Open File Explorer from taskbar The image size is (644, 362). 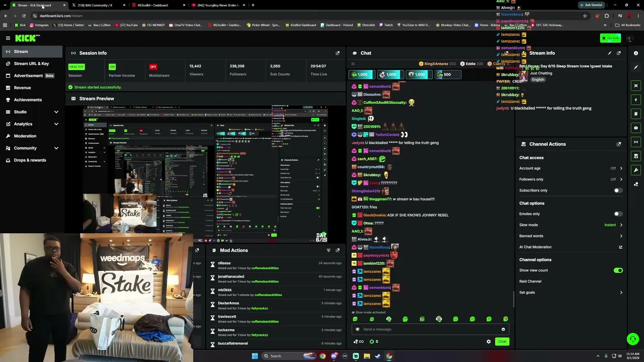tap(367, 356)
